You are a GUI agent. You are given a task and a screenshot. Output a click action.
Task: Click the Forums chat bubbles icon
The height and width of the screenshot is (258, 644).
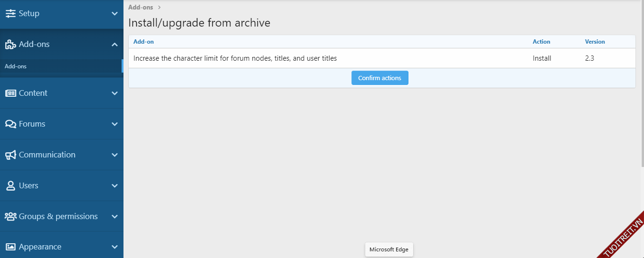pyautogui.click(x=10, y=124)
